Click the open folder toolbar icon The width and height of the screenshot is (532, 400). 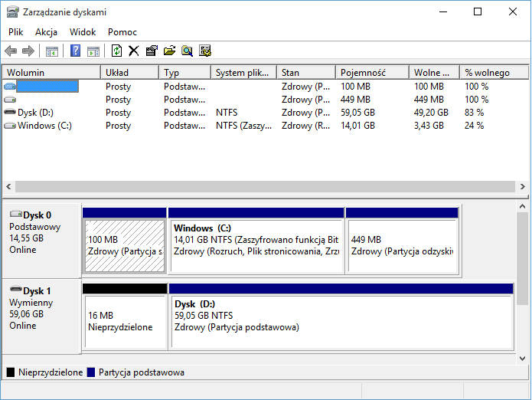169,51
